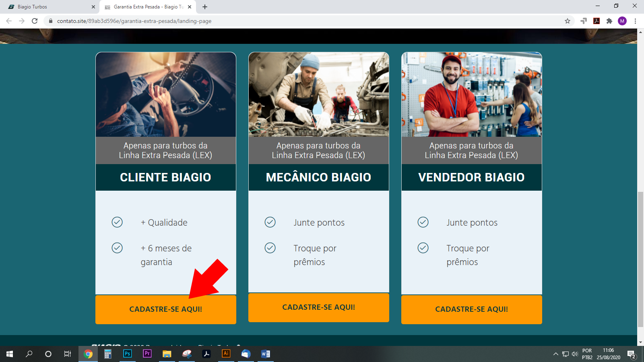Open Task View in taskbar
644x362 pixels.
[x=68, y=354]
